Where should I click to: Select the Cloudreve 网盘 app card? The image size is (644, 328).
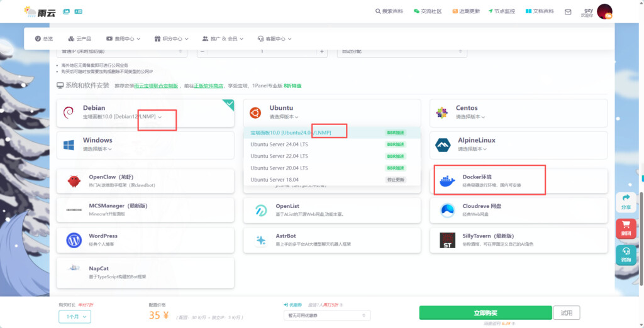[x=519, y=210]
